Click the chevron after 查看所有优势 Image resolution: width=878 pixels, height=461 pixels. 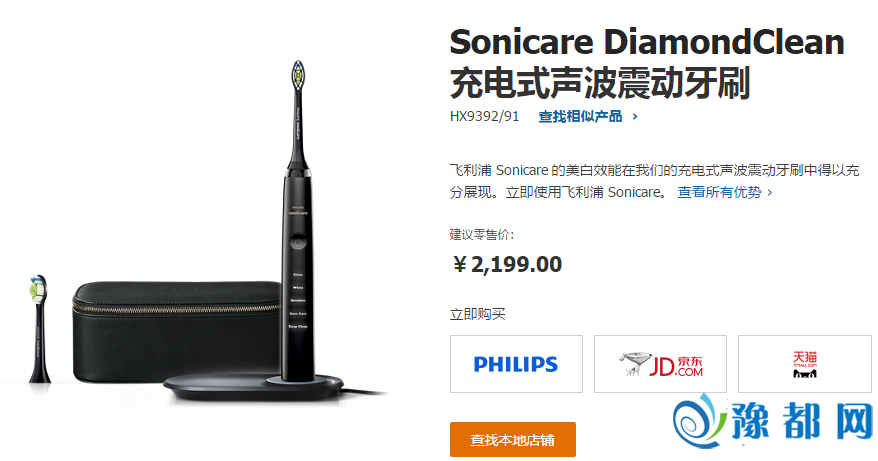[770, 193]
